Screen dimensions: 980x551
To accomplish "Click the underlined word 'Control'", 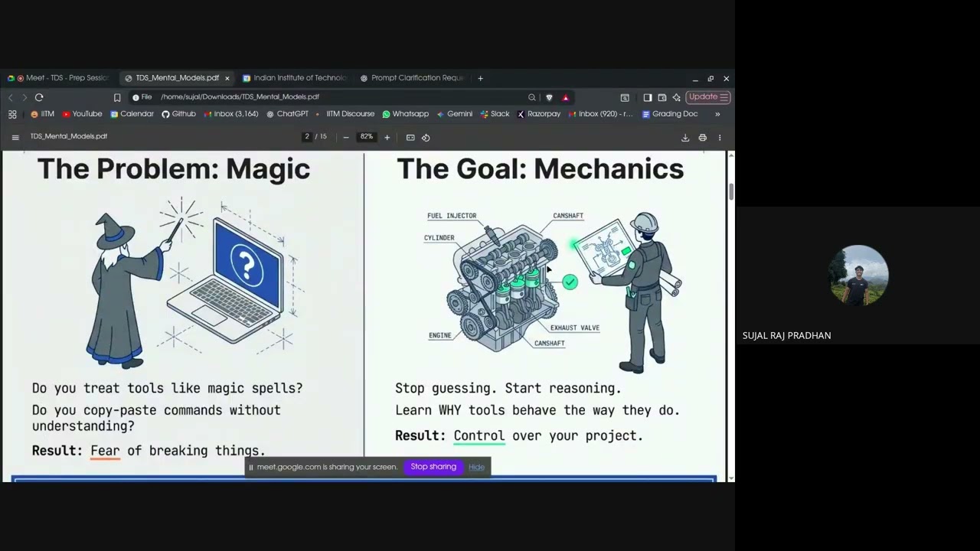I will (479, 435).
